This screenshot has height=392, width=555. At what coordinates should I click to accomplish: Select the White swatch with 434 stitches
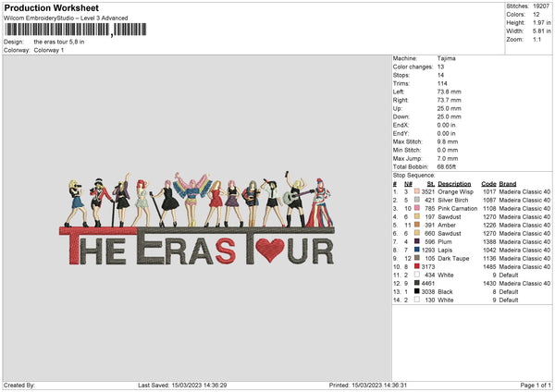pos(417,275)
